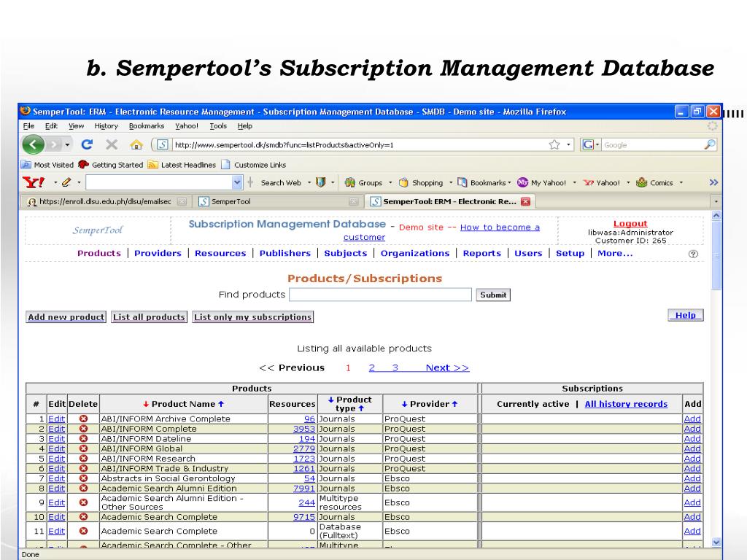Open Latest Headlines feed bookmark

tap(182, 165)
